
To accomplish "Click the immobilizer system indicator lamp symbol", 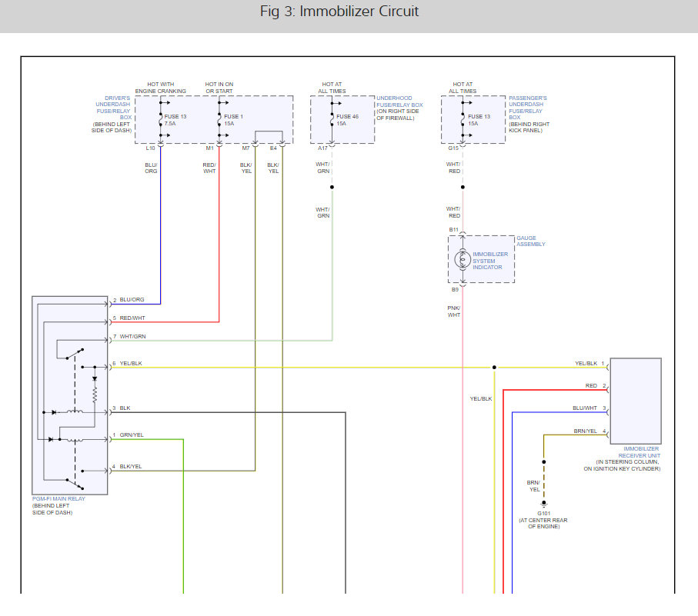I will click(462, 260).
